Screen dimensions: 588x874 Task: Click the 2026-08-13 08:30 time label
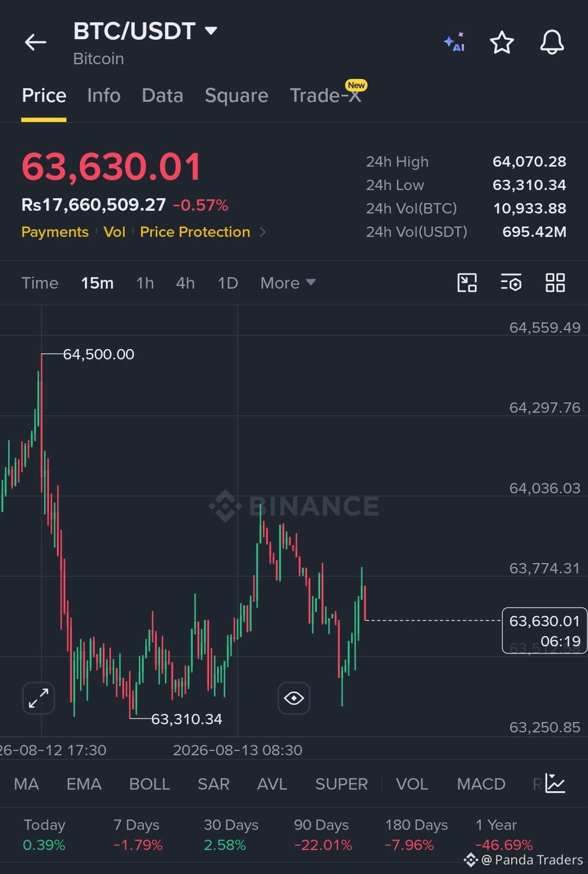point(237,750)
